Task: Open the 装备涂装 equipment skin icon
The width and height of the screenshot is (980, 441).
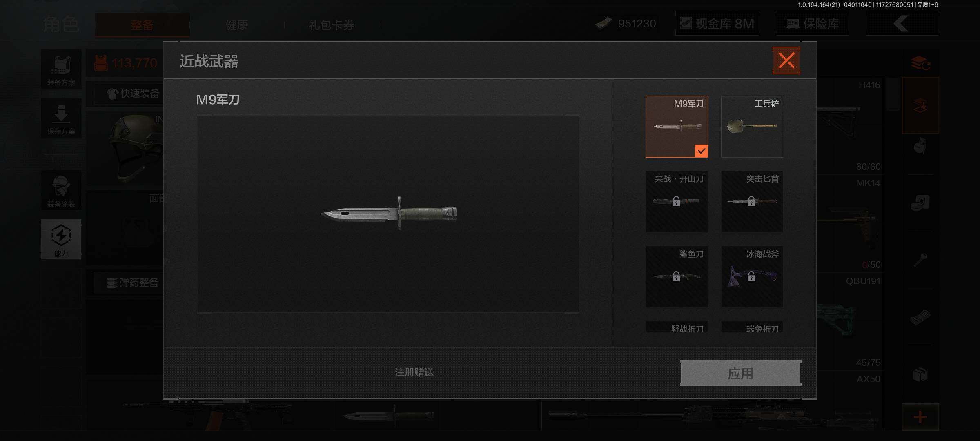Action: coord(61,191)
